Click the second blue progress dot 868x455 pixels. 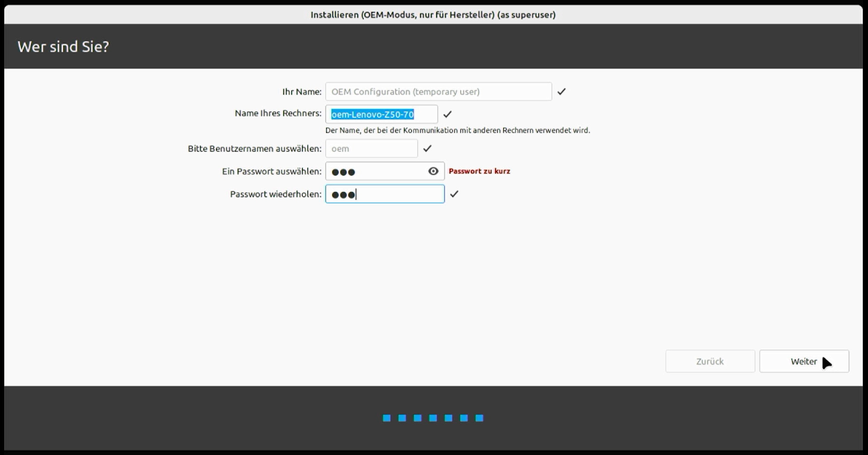coord(402,418)
